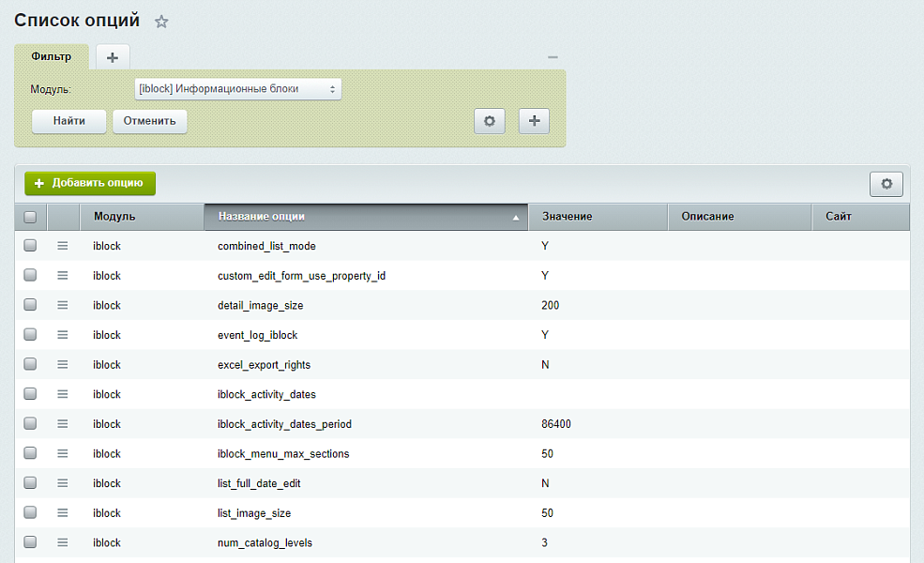The image size is (924, 563).
Task: Open row menu for detail_image_size
Action: [x=63, y=305]
